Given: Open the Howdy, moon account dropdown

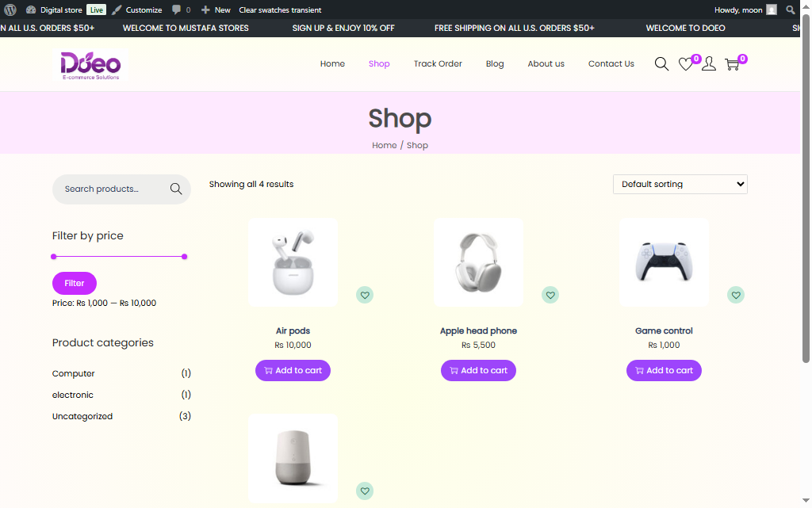Looking at the screenshot, I should pos(738,10).
